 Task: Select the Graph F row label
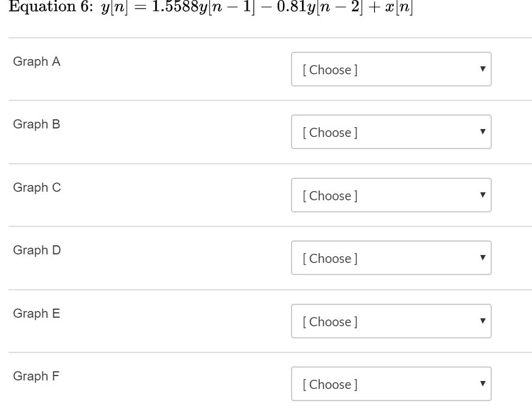point(36,376)
